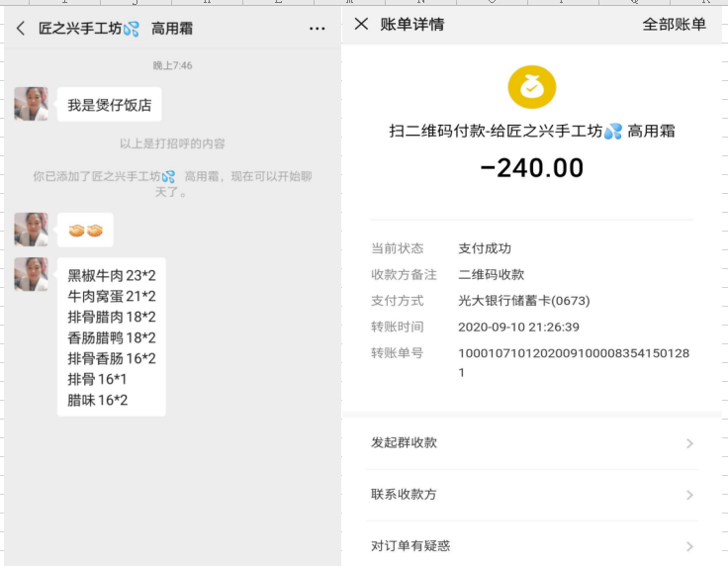Viewport: 728px width, 566px height.
Task: Click the 我是煲仔饭店 message bubble
Action: click(109, 105)
